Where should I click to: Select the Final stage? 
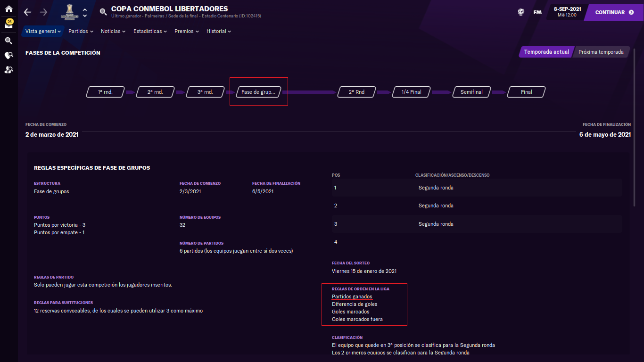tap(526, 92)
